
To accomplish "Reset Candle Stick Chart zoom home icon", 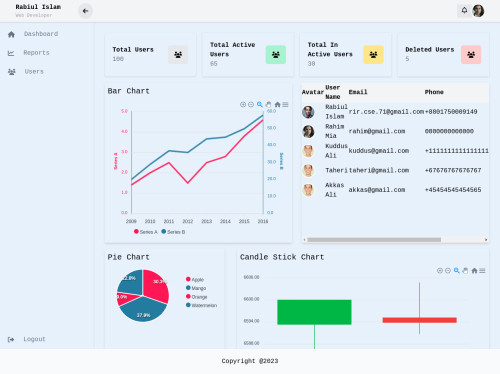I will click(474, 271).
